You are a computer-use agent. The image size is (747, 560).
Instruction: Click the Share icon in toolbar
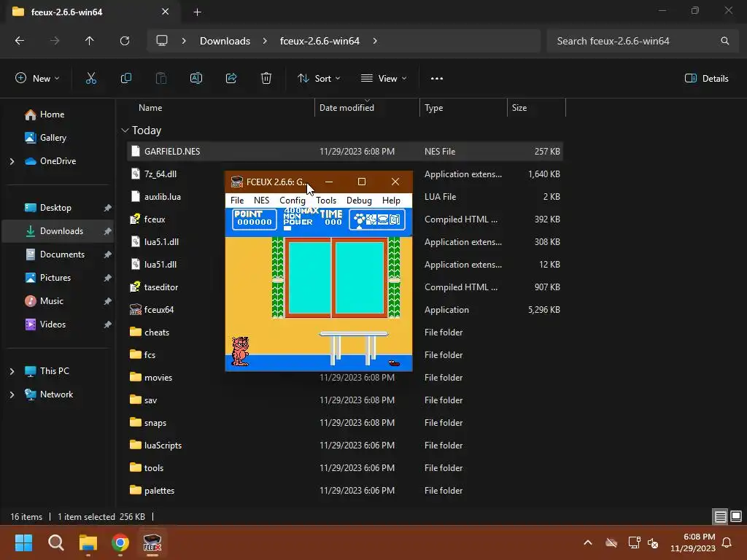tap(231, 79)
